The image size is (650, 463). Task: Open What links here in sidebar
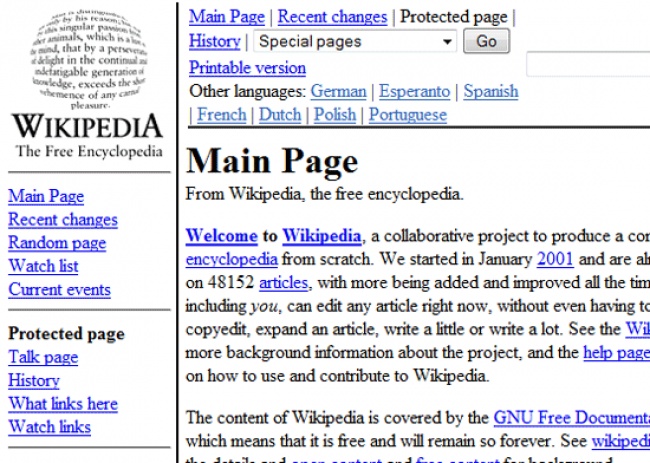pyautogui.click(x=62, y=404)
